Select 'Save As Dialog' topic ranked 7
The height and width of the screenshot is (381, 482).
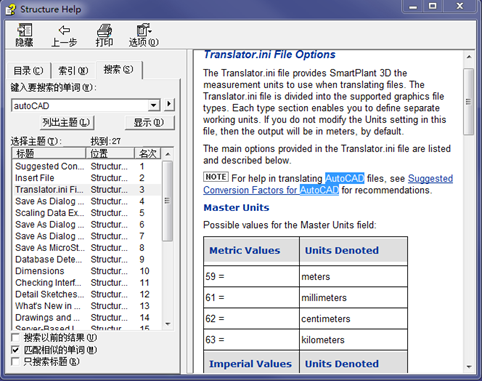click(87, 236)
